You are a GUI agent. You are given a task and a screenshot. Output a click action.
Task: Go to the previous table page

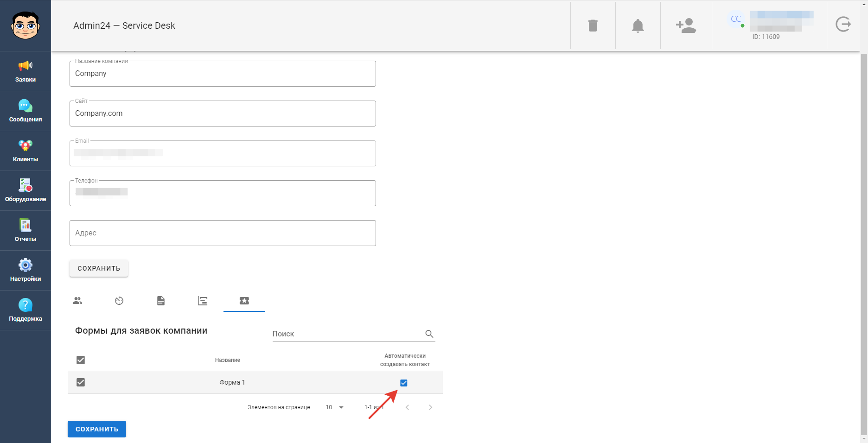coord(408,407)
